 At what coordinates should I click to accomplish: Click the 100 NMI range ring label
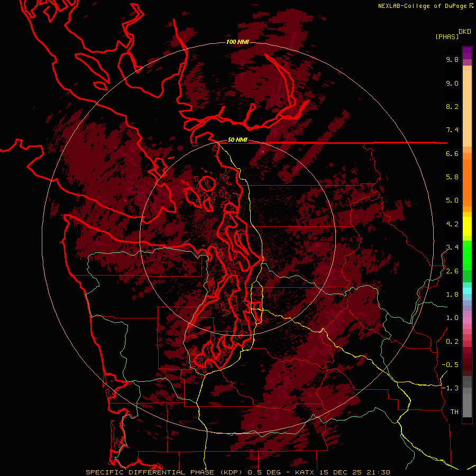click(237, 42)
